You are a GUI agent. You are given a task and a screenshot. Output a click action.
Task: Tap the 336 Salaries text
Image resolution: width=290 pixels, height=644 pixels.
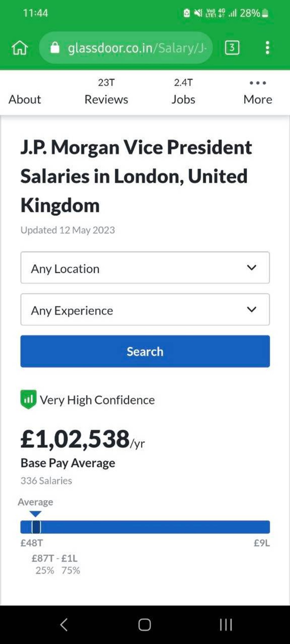point(46,480)
